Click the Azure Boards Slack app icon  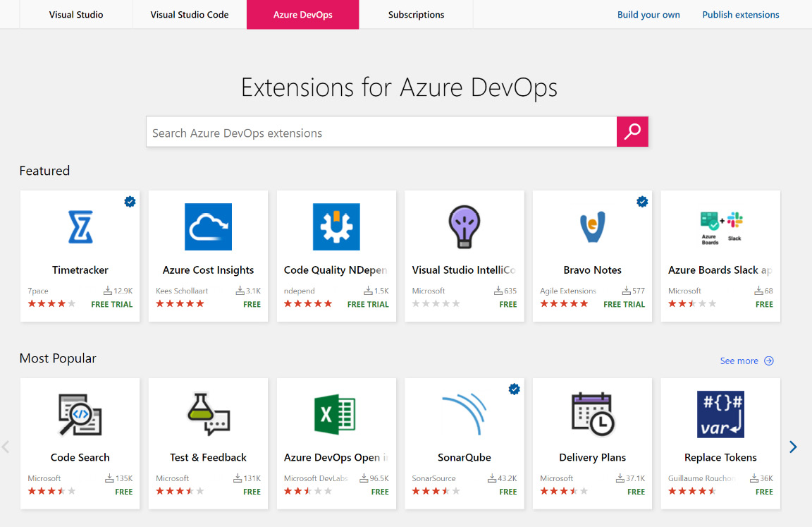click(x=720, y=227)
